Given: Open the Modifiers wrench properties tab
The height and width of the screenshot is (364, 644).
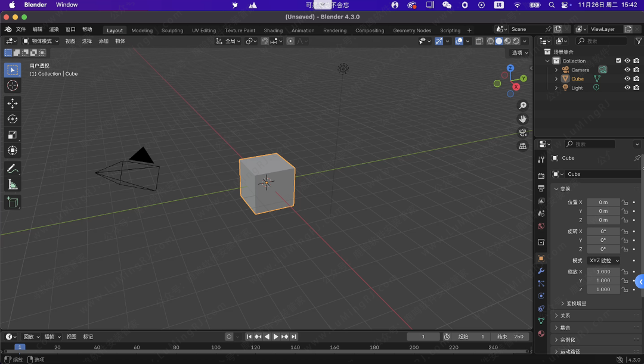Looking at the screenshot, I should (x=541, y=271).
